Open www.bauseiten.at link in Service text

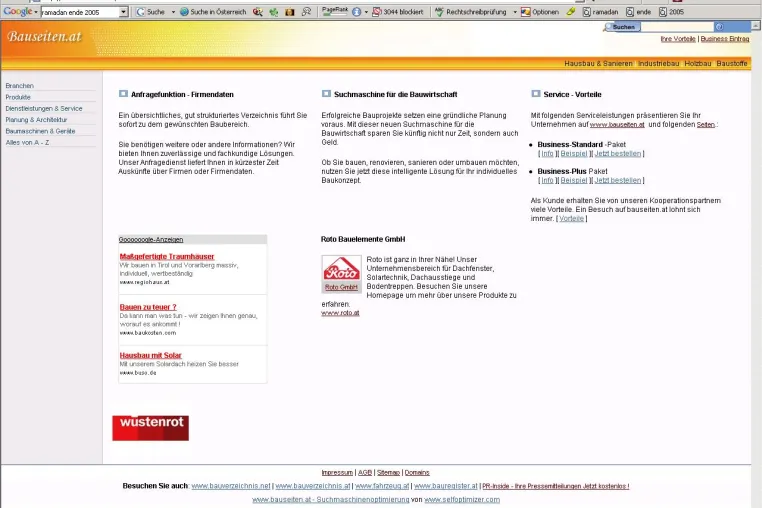(617, 125)
